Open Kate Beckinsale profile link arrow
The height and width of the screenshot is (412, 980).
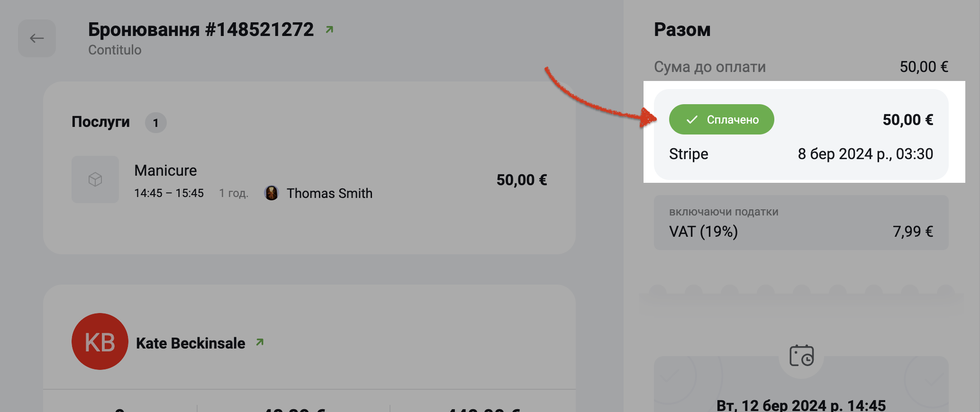click(260, 342)
